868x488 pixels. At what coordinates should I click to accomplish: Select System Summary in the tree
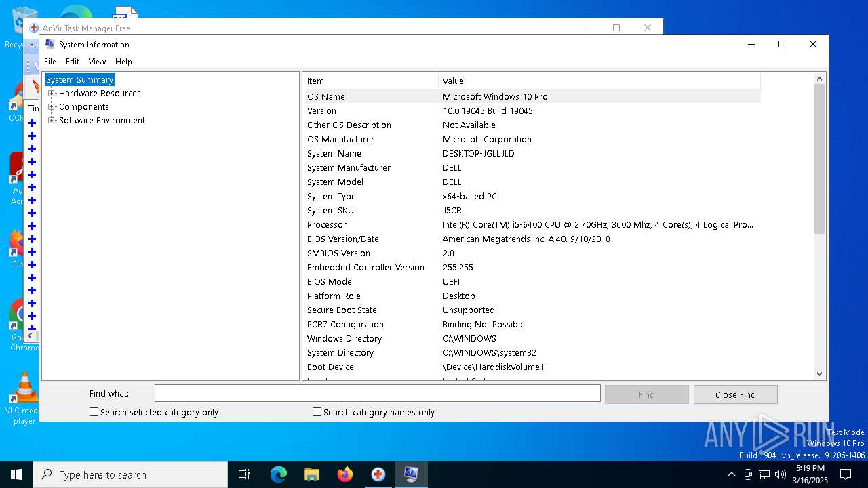click(79, 80)
